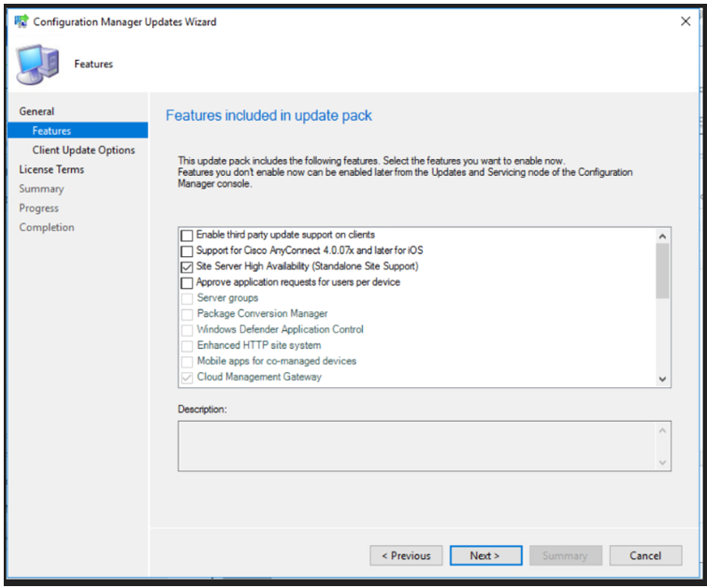Select General in the wizard sidebar
The width and height of the screenshot is (707, 588).
click(x=36, y=111)
